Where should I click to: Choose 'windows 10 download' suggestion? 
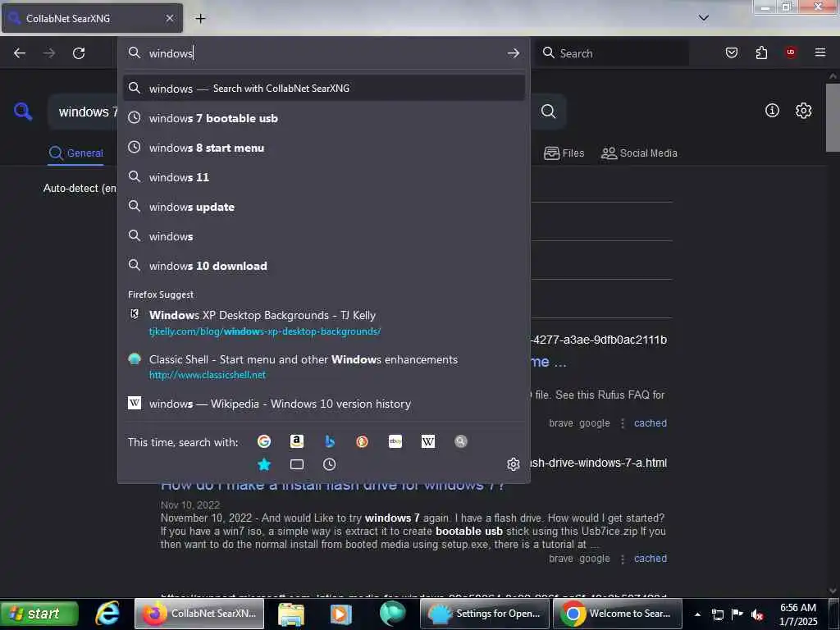pyautogui.click(x=323, y=266)
